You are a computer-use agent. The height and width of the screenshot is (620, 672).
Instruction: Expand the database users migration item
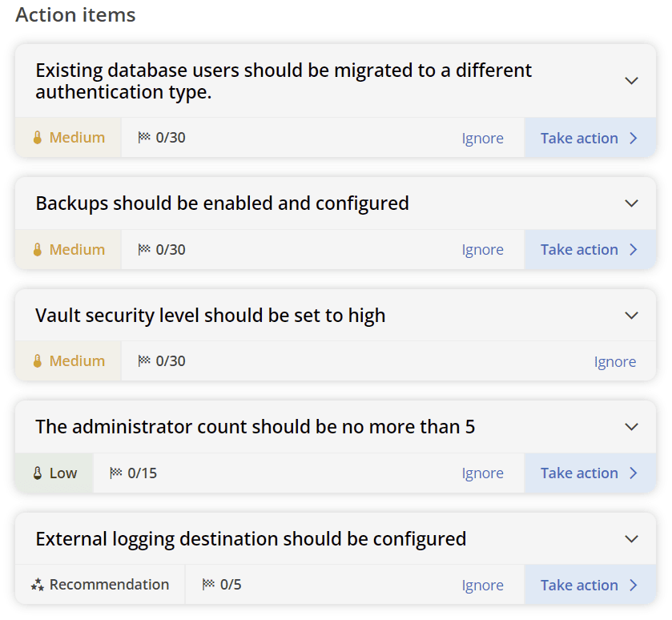click(631, 81)
